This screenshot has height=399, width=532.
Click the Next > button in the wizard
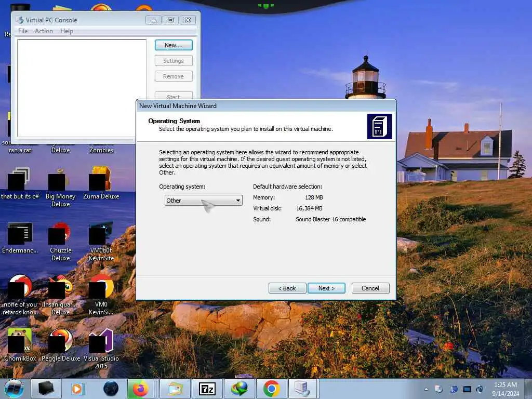point(326,288)
